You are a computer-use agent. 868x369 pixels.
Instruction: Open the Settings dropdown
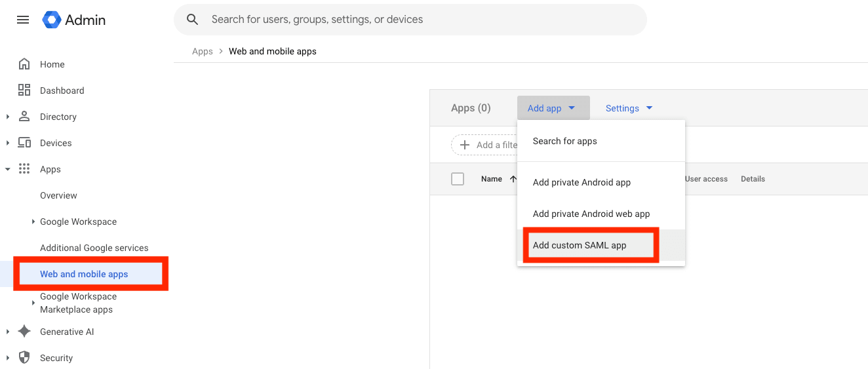click(x=629, y=108)
